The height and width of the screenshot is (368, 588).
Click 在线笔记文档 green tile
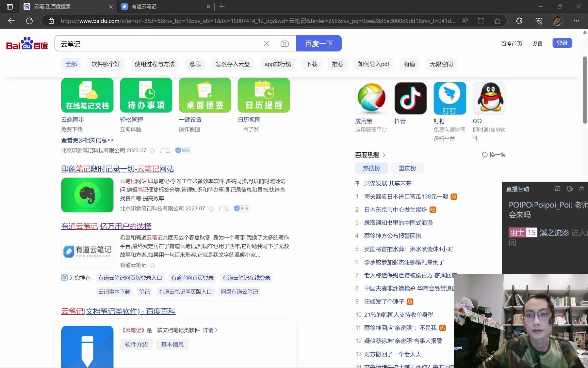(87, 95)
